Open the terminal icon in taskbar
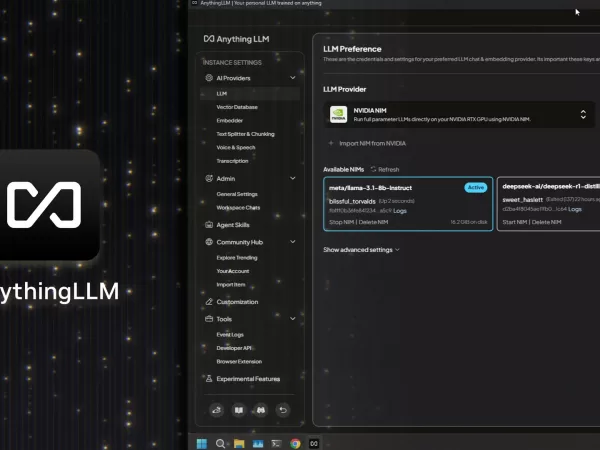The image size is (600, 450). [276, 443]
